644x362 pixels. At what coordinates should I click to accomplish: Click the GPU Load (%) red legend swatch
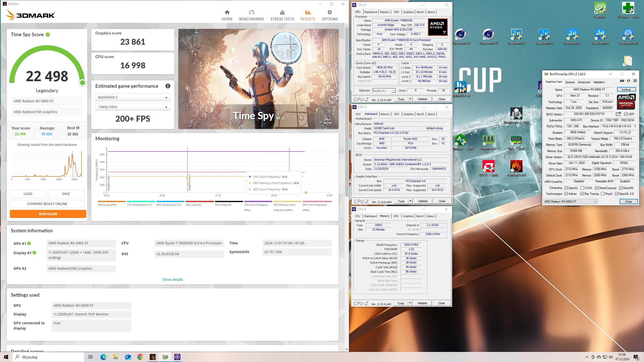[200, 201]
